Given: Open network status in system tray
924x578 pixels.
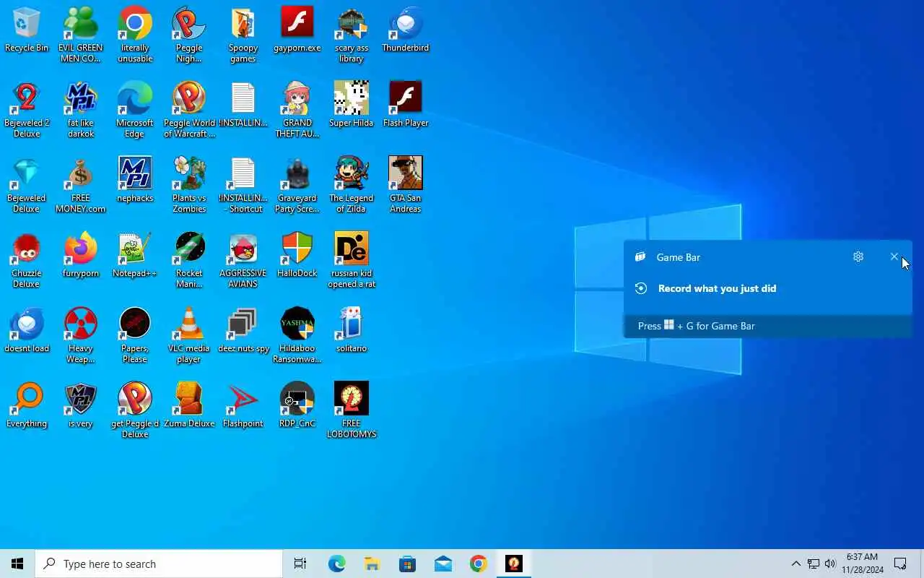Looking at the screenshot, I should coord(813,564).
